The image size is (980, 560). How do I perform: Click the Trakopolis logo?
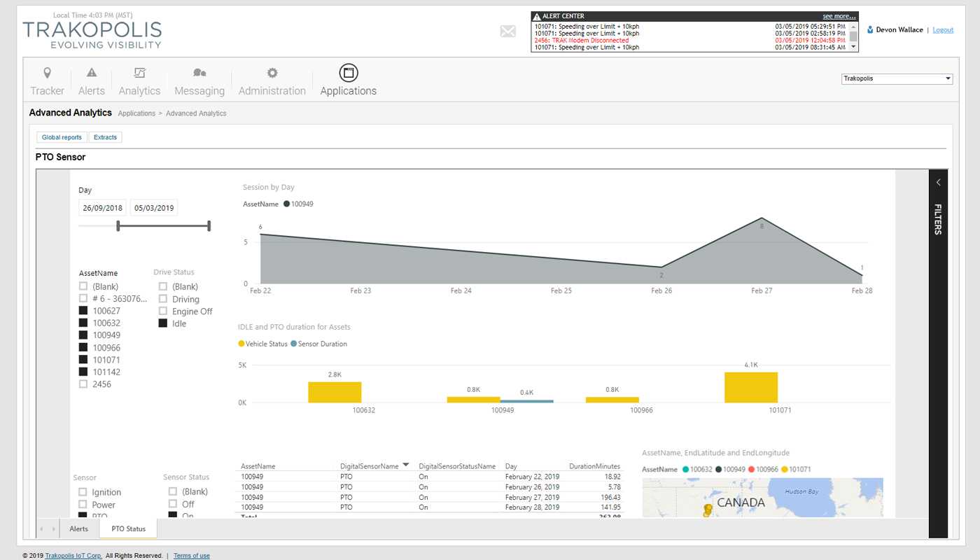click(x=92, y=34)
